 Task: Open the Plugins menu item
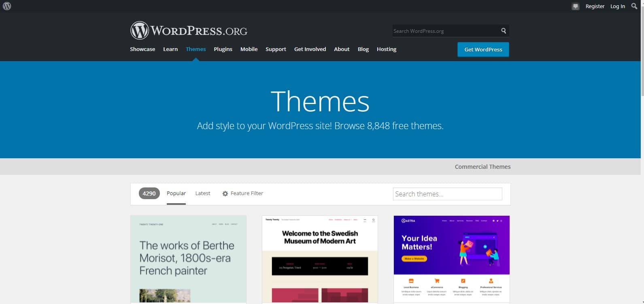[x=223, y=49]
